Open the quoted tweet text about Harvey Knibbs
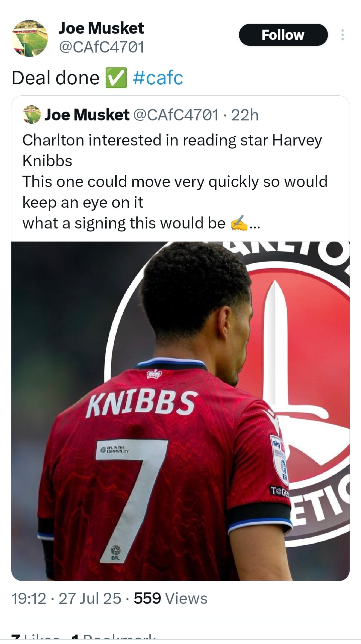The height and width of the screenshot is (644, 361). point(175,182)
